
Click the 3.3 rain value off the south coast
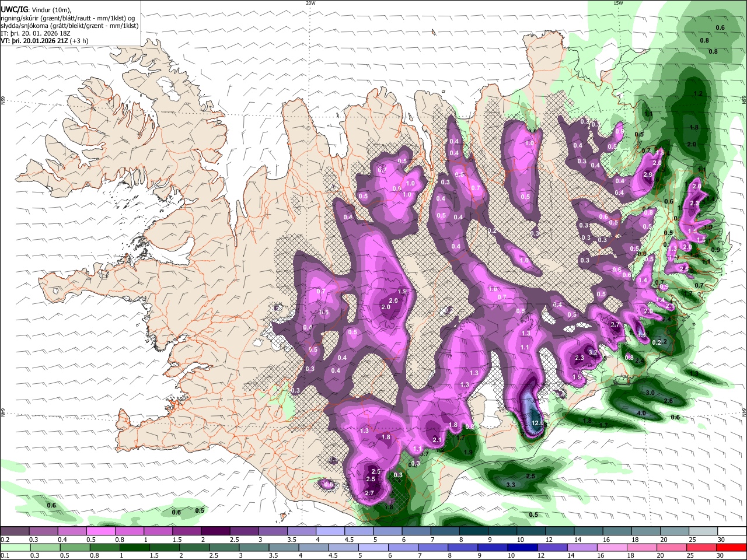pyautogui.click(x=511, y=485)
